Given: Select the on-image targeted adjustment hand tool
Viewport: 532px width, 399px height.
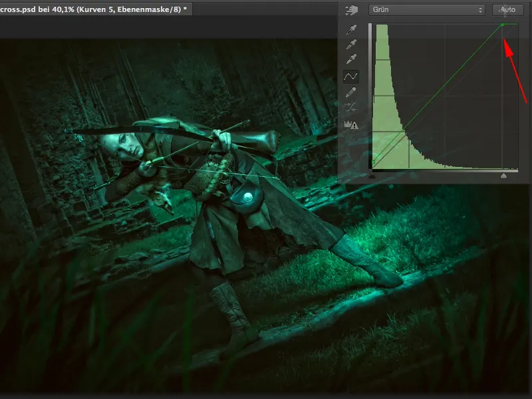Looking at the screenshot, I should [352, 10].
